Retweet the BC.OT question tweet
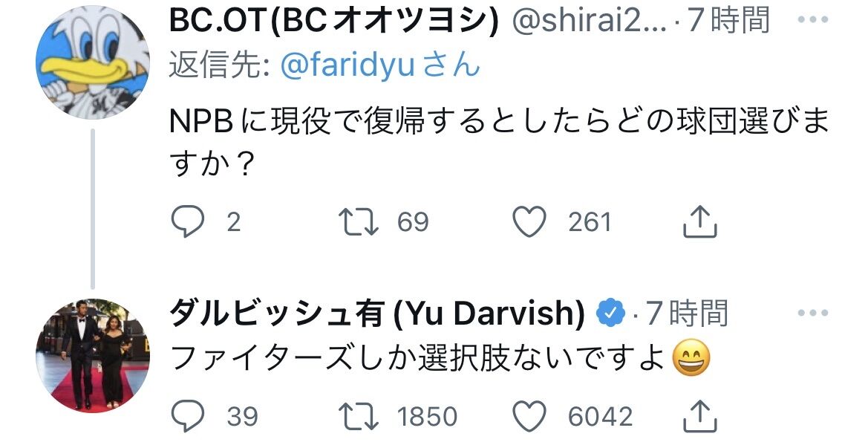This screenshot has width=868, height=448. coord(359,222)
